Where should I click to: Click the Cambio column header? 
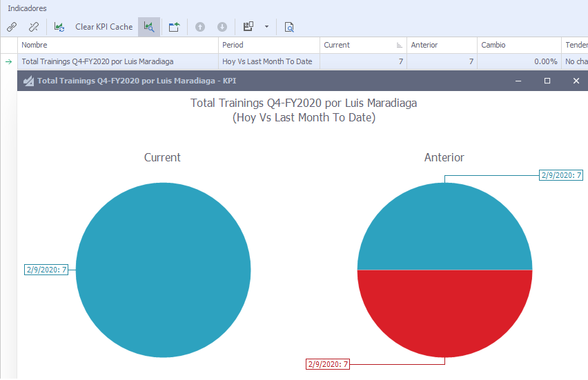click(518, 45)
